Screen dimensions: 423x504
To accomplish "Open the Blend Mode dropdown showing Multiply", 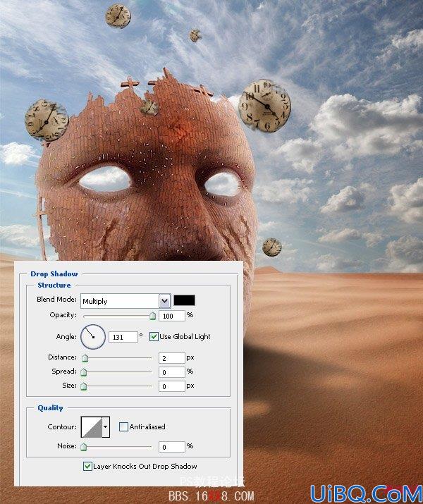I will (125, 301).
